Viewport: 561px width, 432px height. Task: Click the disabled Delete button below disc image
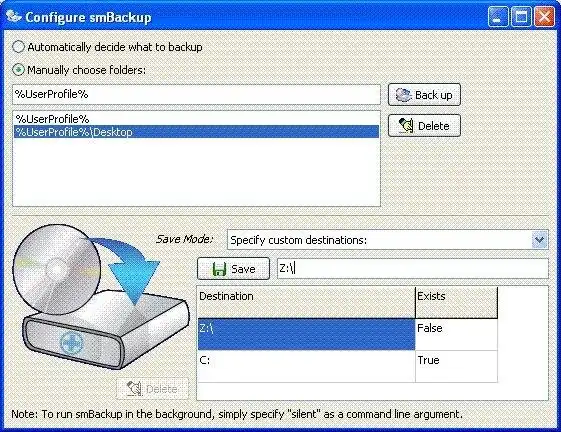pyautogui.click(x=153, y=389)
